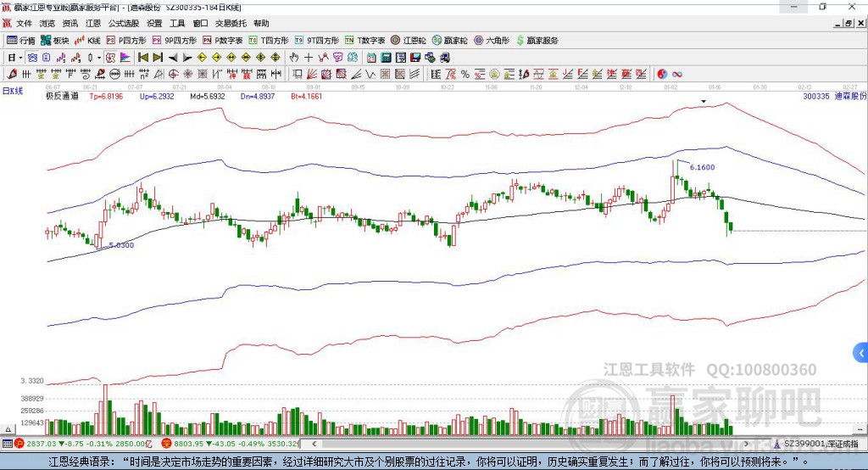The width and height of the screenshot is (868, 470).
Task: Click the black triangle date marker atop chart
Action: (x=704, y=102)
